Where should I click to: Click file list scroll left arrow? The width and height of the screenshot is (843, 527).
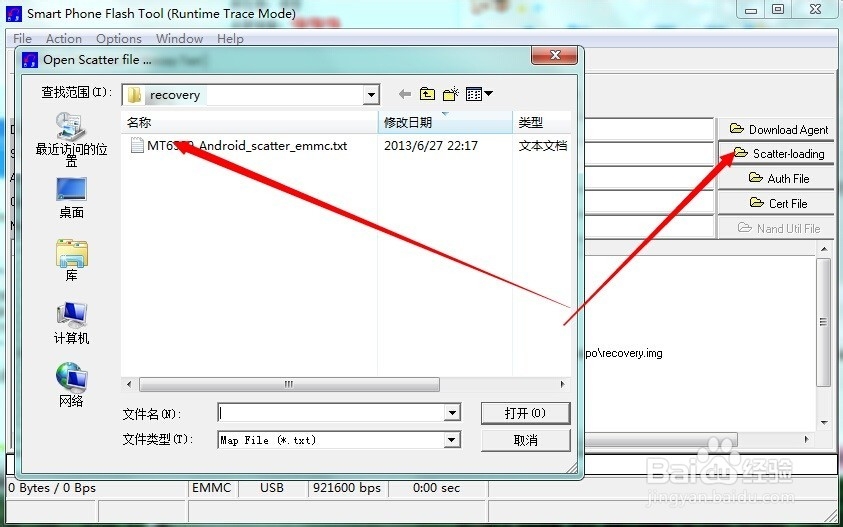tap(129, 384)
